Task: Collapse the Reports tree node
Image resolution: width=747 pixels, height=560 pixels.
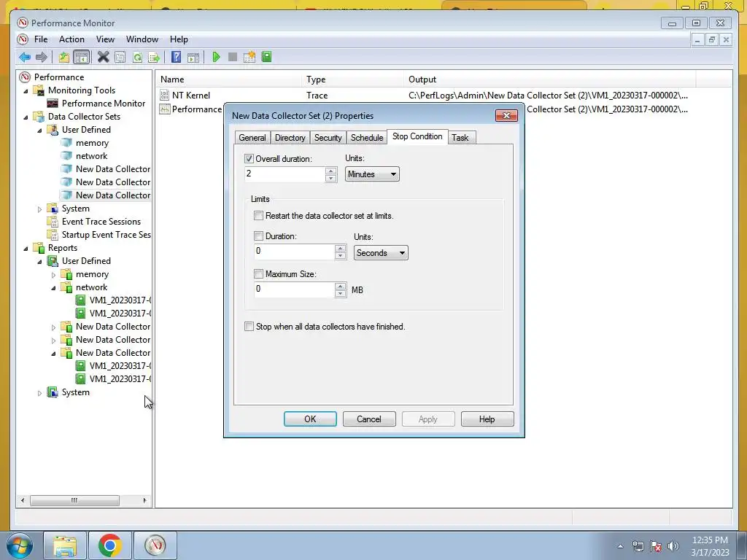Action: click(26, 248)
